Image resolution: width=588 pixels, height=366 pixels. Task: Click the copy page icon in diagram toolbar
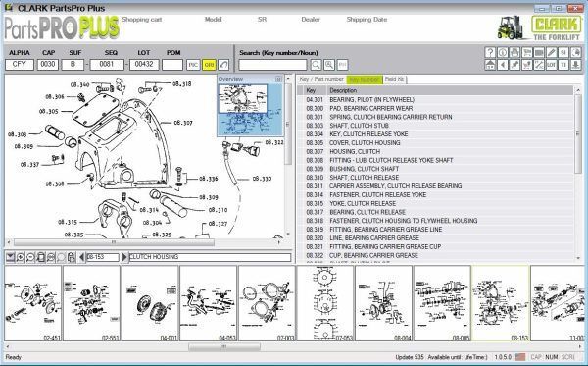click(x=72, y=257)
